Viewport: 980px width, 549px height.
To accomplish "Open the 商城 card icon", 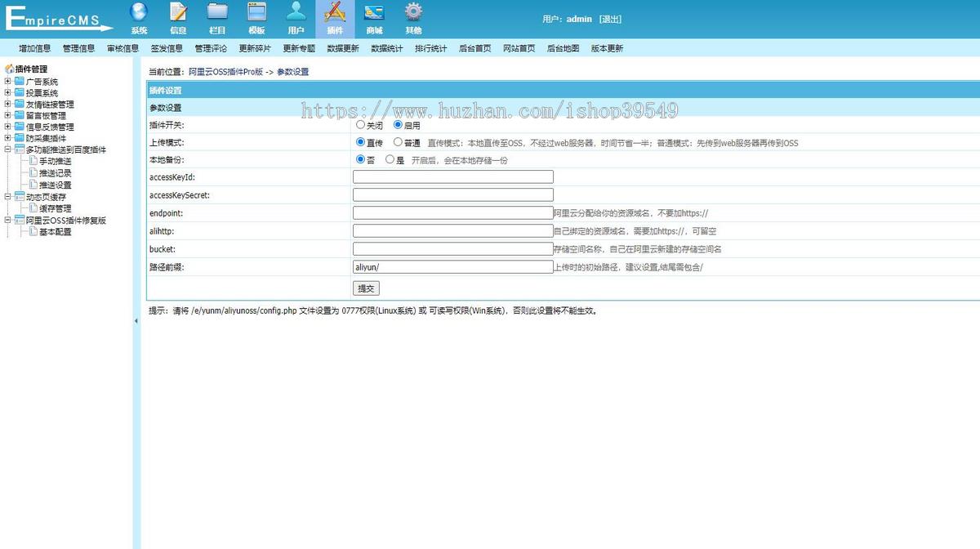I will pos(374,12).
